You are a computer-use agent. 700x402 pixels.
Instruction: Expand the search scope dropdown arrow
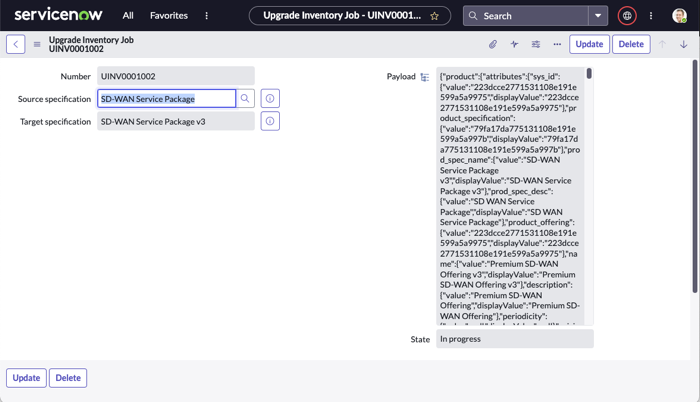click(x=598, y=16)
